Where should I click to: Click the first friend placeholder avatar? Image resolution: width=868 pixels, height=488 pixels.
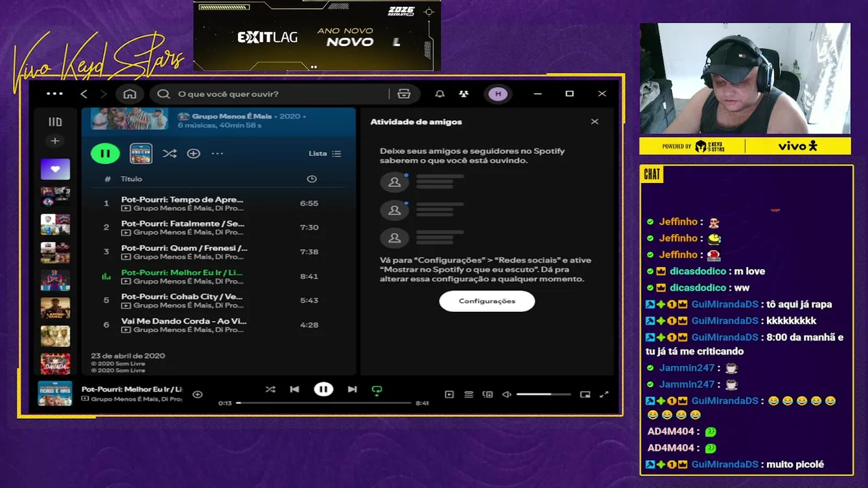tap(394, 182)
